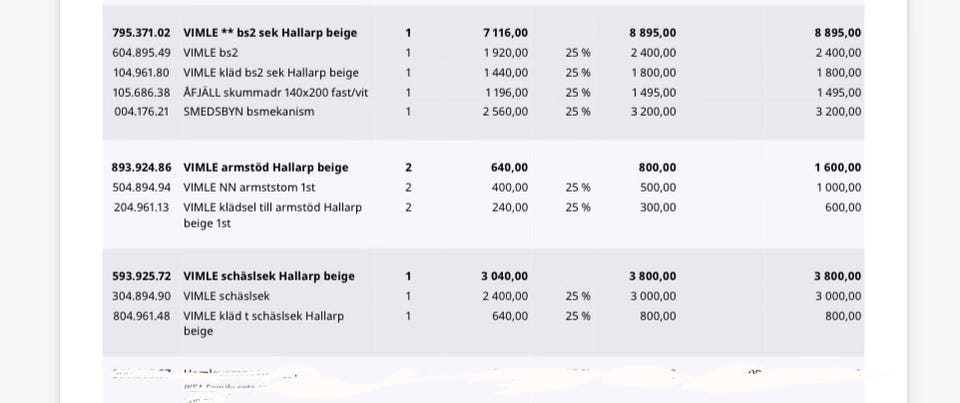
Task: Click article number 804.961.48
Action: pyautogui.click(x=141, y=317)
